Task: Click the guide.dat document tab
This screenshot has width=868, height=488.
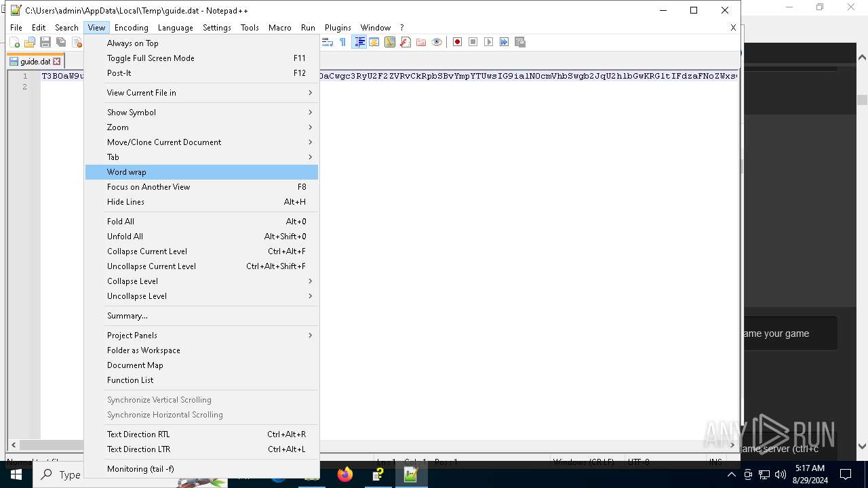Action: click(x=35, y=61)
